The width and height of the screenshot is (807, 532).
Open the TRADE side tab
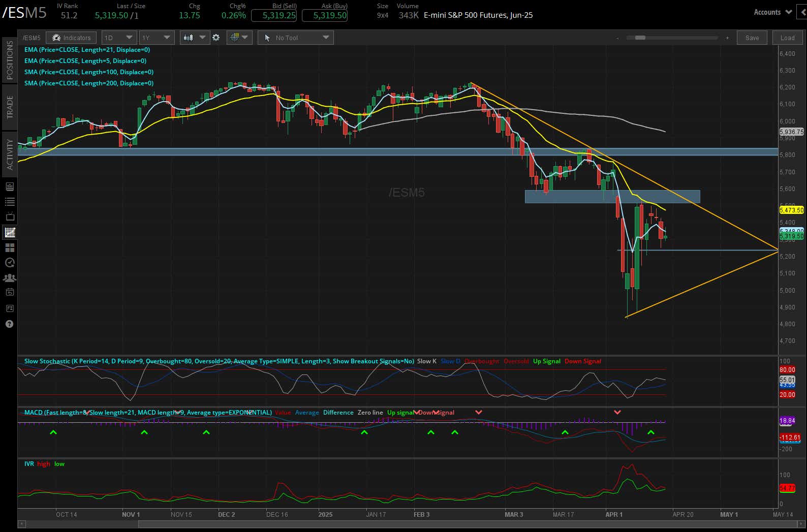pyautogui.click(x=9, y=107)
